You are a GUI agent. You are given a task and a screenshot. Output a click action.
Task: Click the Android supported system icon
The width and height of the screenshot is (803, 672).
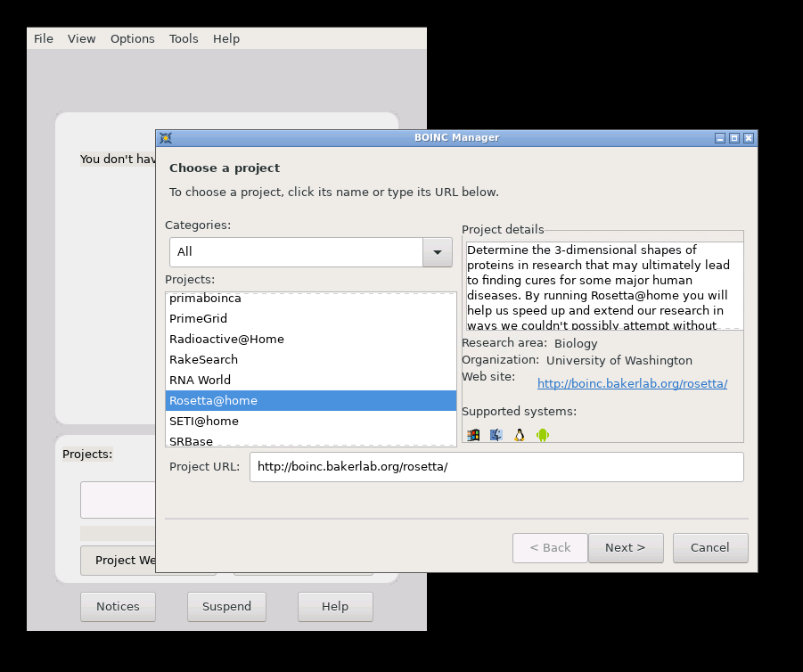click(x=543, y=435)
